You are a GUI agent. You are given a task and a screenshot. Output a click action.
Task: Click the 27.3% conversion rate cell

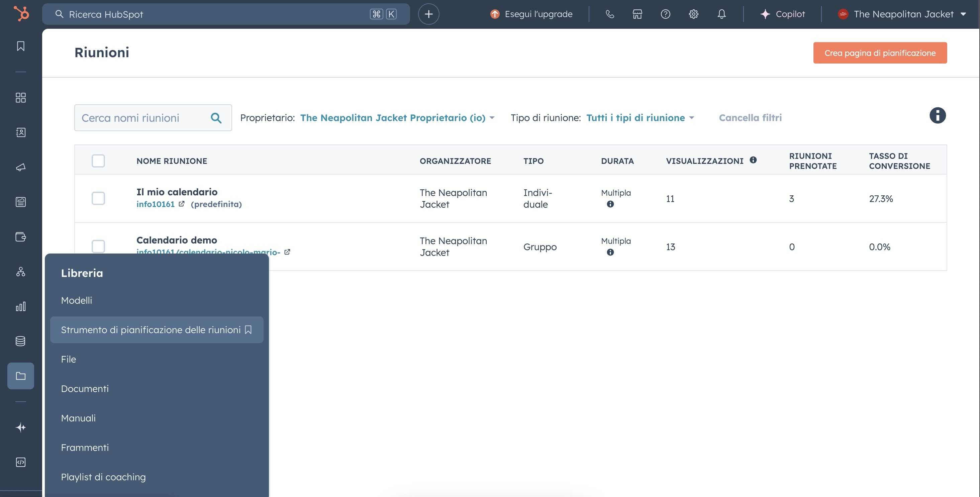click(x=881, y=199)
